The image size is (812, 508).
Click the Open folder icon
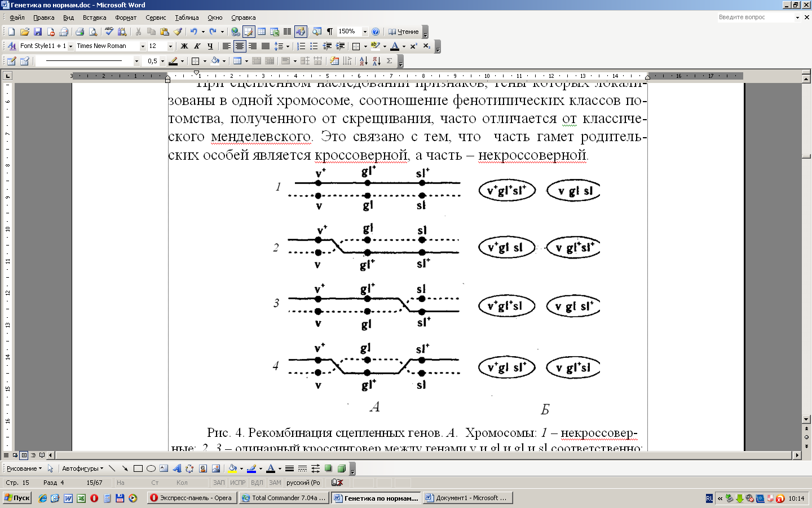(x=24, y=32)
